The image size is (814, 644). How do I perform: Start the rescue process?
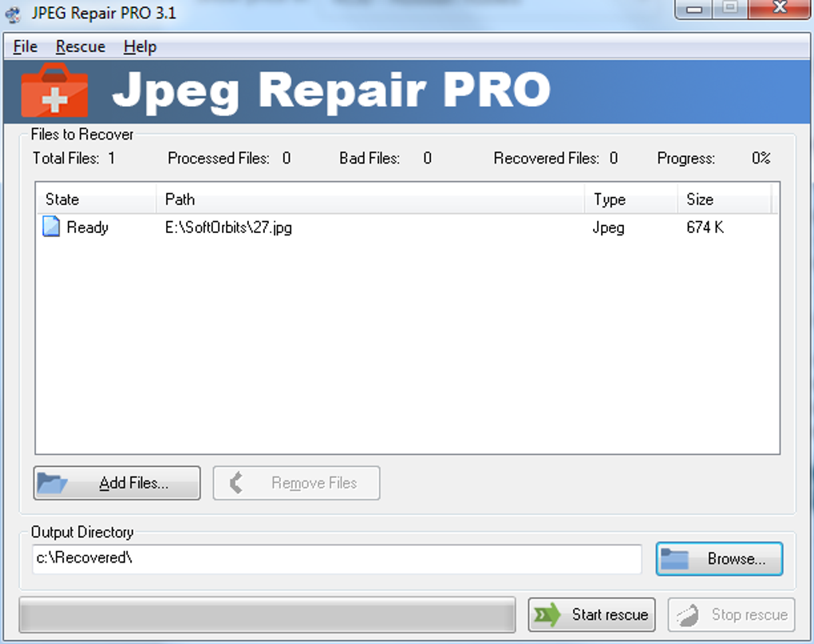(592, 615)
